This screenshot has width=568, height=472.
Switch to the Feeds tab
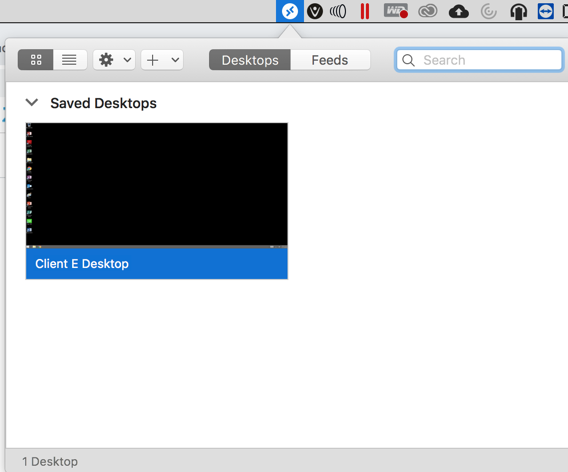[330, 60]
